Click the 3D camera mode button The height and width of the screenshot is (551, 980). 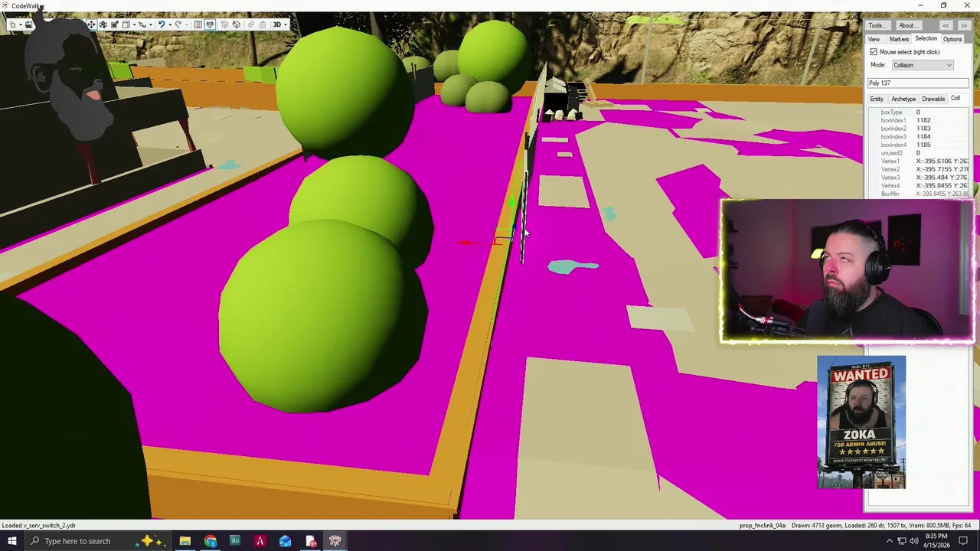point(276,24)
